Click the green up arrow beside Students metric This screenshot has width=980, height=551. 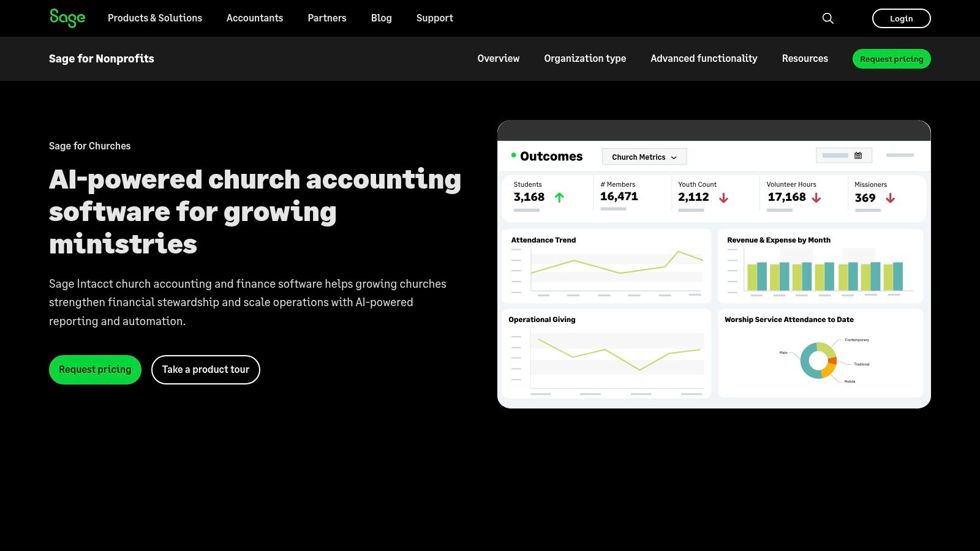coord(559,197)
